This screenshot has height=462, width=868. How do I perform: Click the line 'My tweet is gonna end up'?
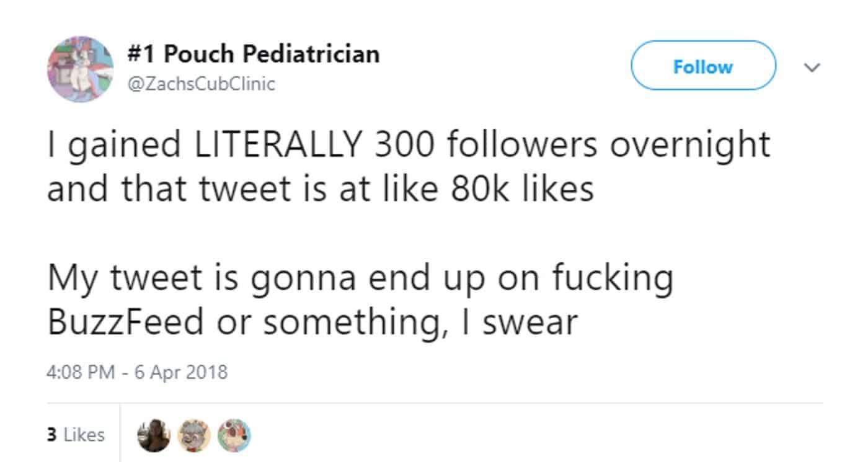pyautogui.click(x=360, y=277)
